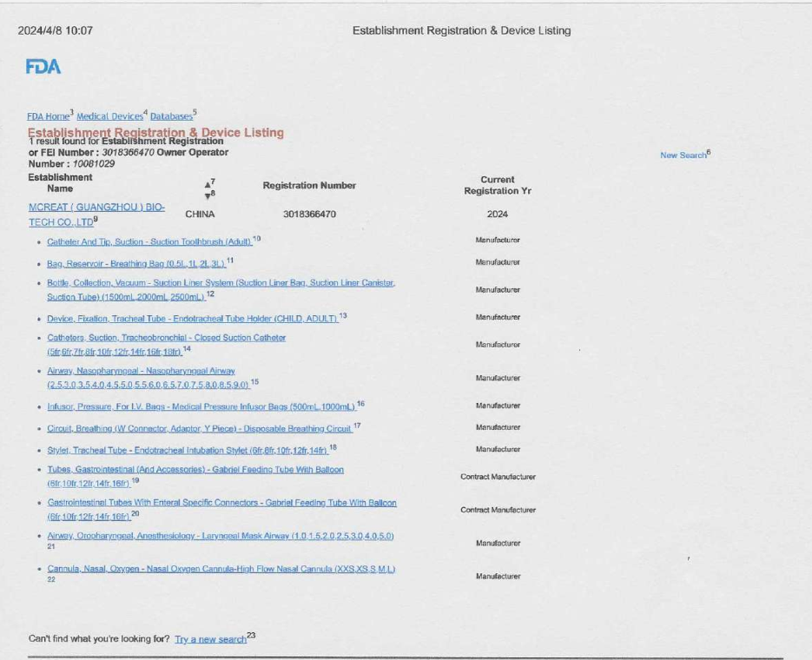Open the Gastrointestinal Tubes With Enteral Specific Connectors listing

point(221,510)
